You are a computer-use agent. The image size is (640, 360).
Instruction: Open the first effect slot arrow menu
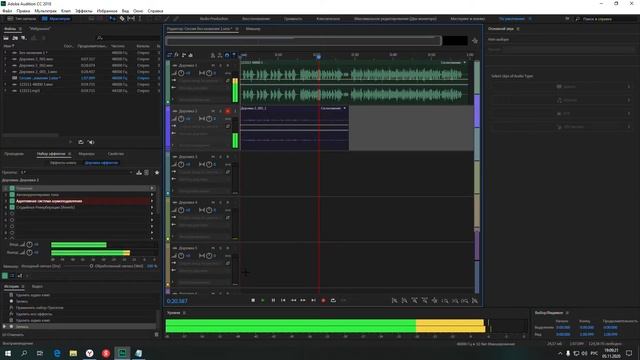pos(152,188)
